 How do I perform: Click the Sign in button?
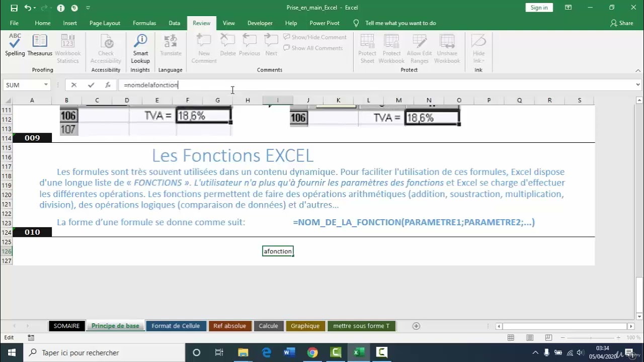click(539, 8)
